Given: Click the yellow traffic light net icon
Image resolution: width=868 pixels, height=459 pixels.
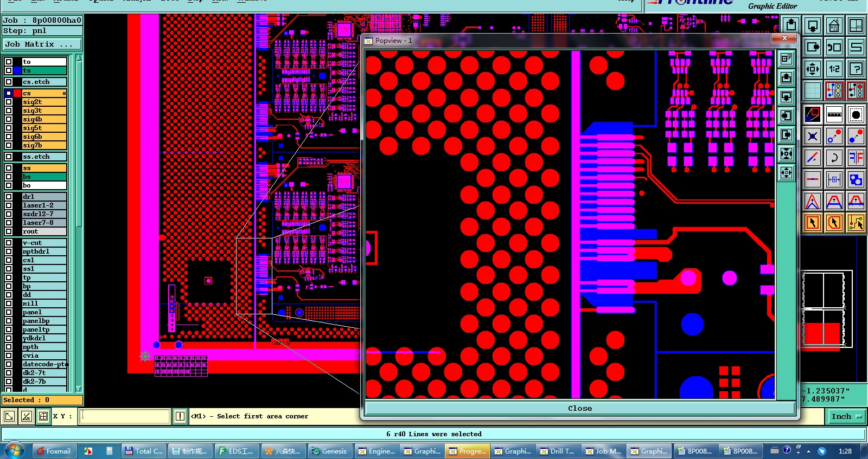Looking at the screenshot, I should coord(834,90).
